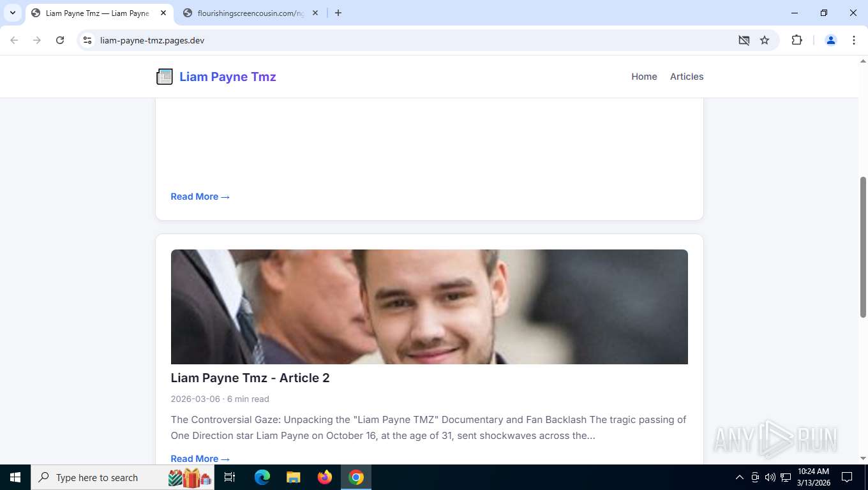
Task: Minimize the Chrome window
Action: click(795, 13)
